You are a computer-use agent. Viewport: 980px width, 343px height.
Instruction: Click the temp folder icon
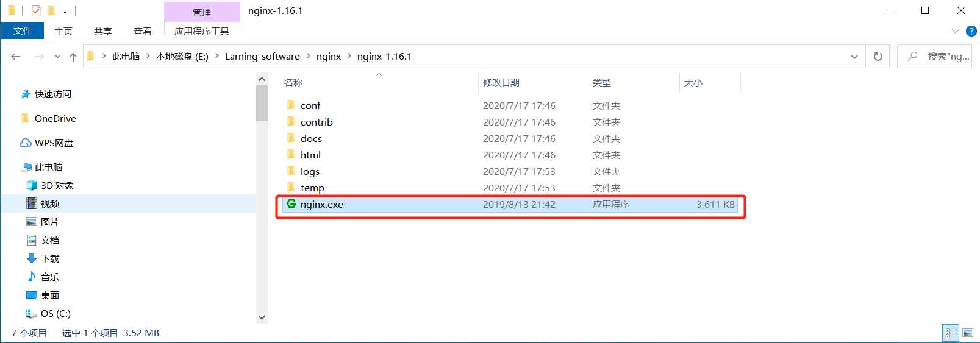(291, 188)
